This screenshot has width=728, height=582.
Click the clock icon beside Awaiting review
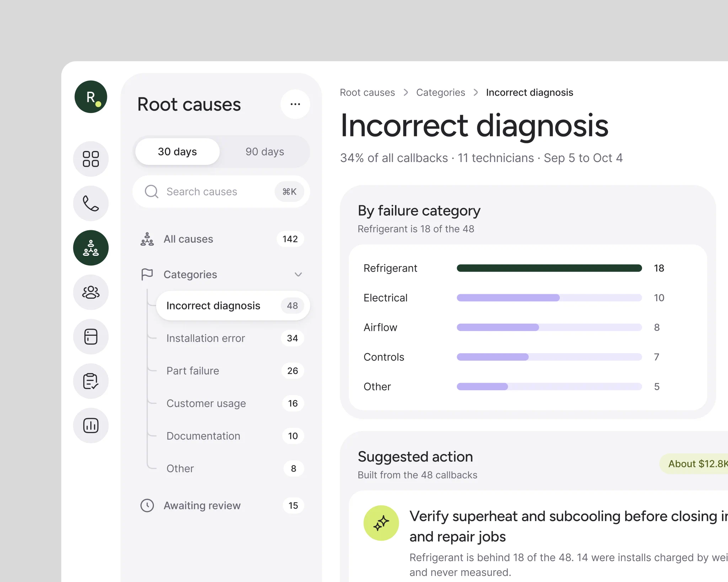pos(147,505)
